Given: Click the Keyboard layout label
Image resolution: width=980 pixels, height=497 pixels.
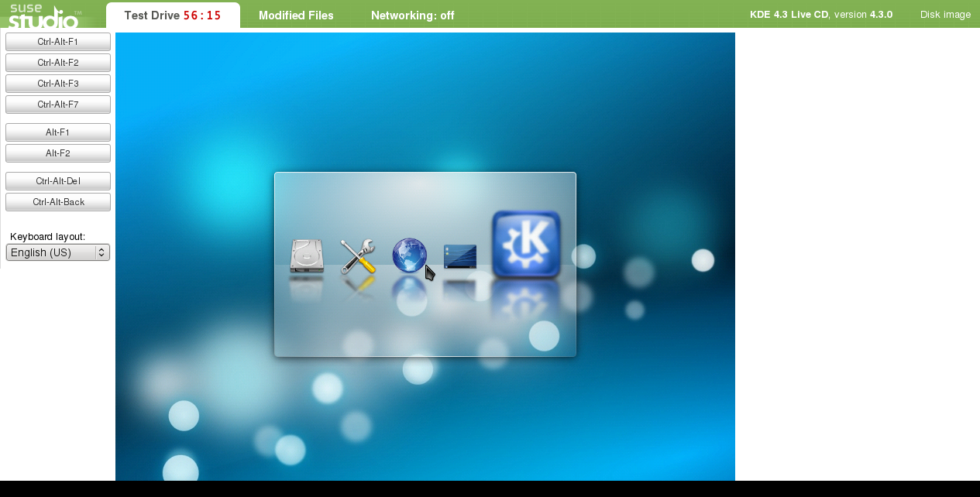Looking at the screenshot, I should (x=48, y=237).
